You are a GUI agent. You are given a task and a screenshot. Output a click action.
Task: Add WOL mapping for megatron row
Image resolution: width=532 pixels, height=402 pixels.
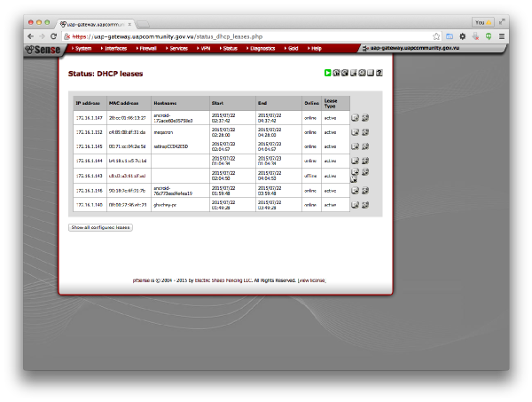[x=365, y=132]
